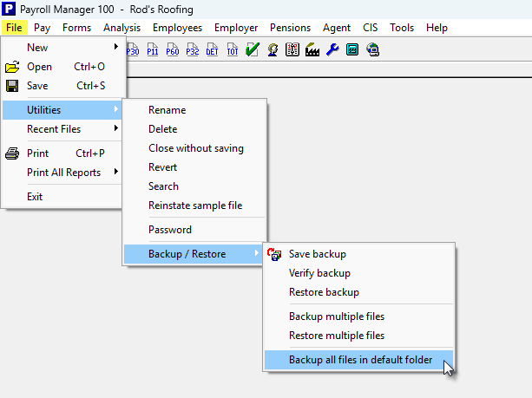
Task: Open the Pensions menu
Action: tap(291, 28)
